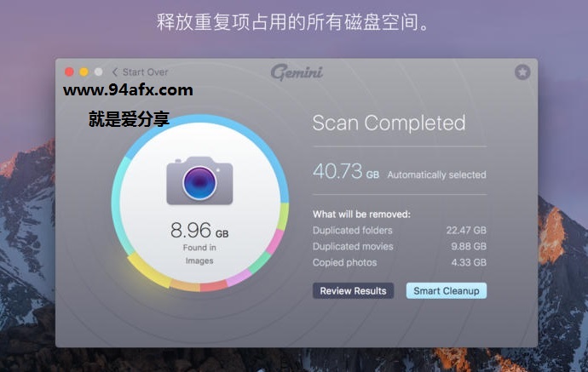Viewport: 588px width, 372px height.
Task: Click the star icon in the top-right corner
Action: coord(522,72)
